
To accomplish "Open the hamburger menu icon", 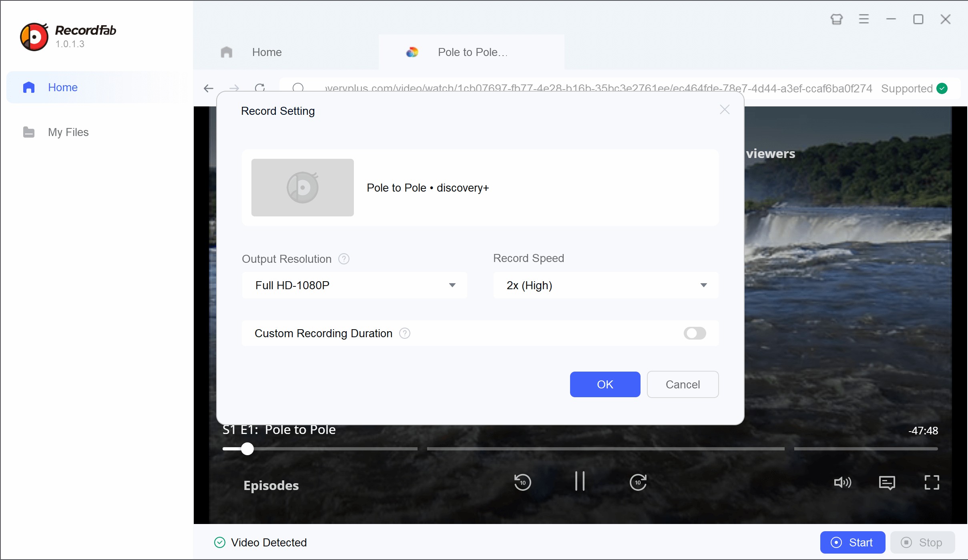I will coord(864,19).
